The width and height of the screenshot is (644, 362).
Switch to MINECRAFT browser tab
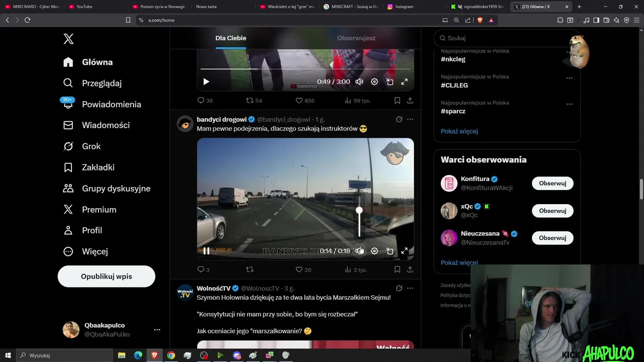click(x=352, y=7)
